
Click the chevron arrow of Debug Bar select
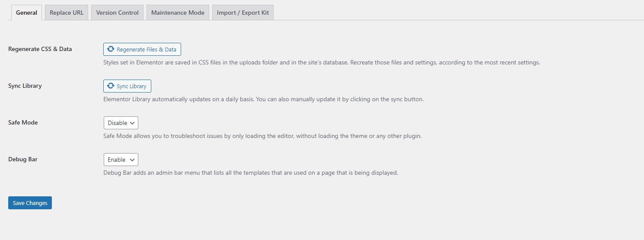point(132,160)
